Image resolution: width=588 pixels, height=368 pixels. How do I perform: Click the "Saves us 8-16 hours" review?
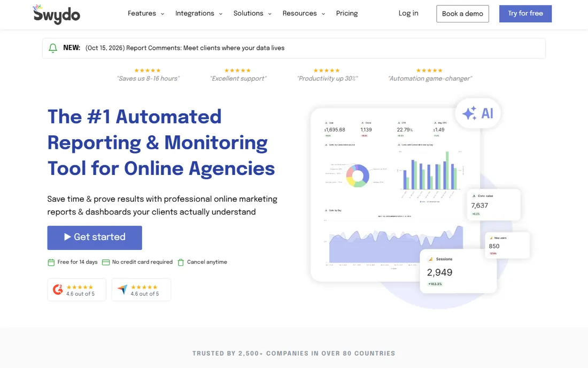pyautogui.click(x=148, y=75)
